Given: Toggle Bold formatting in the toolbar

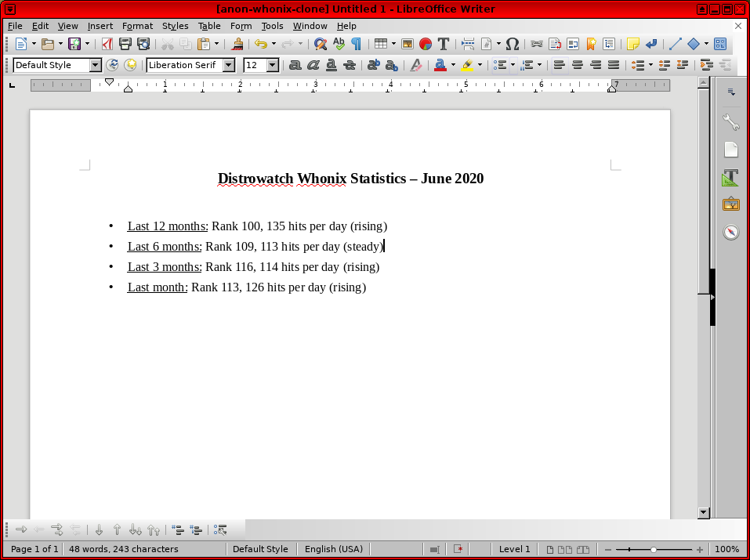Looking at the screenshot, I should [295, 65].
